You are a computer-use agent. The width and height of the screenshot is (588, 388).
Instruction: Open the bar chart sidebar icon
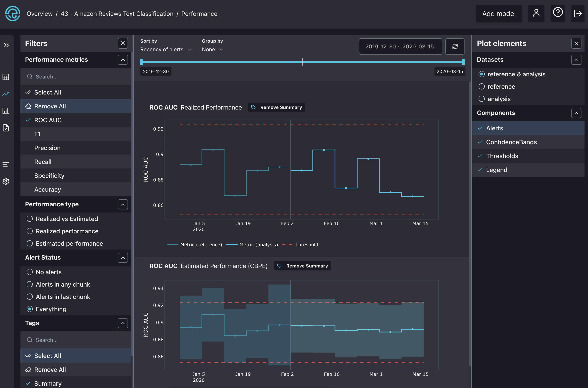click(x=6, y=111)
